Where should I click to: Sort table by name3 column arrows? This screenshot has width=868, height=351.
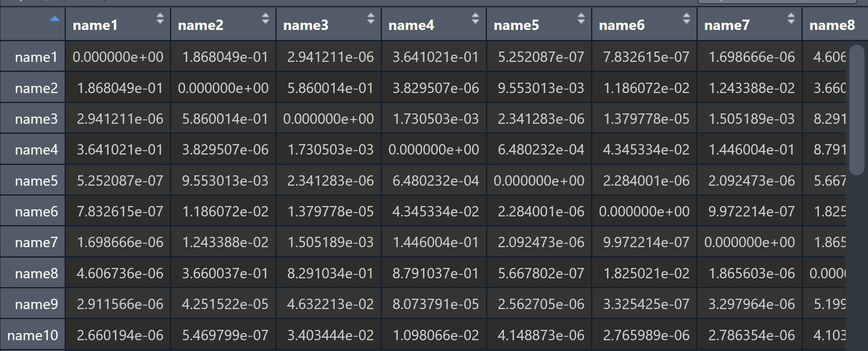[371, 18]
